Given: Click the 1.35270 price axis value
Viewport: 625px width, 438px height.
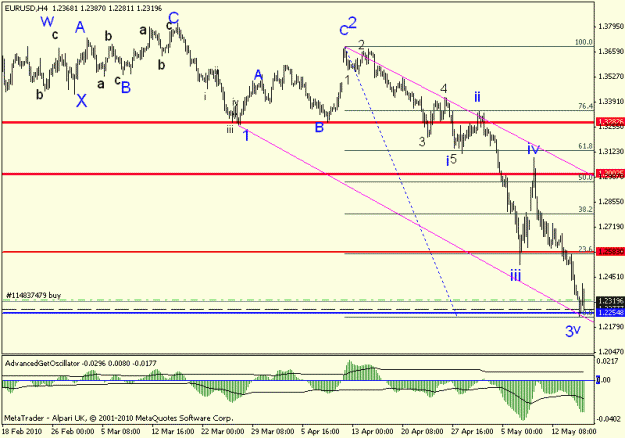Looking at the screenshot, I should point(610,77).
